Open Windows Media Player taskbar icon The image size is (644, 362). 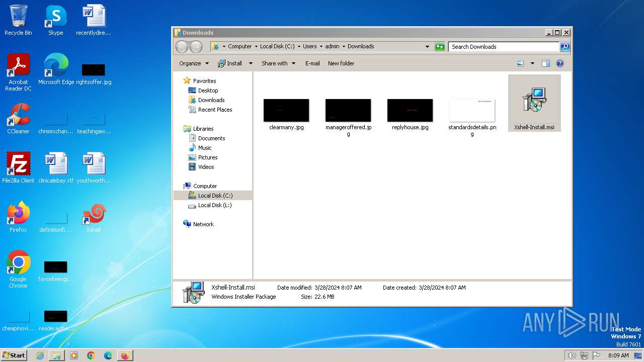pos(74,355)
